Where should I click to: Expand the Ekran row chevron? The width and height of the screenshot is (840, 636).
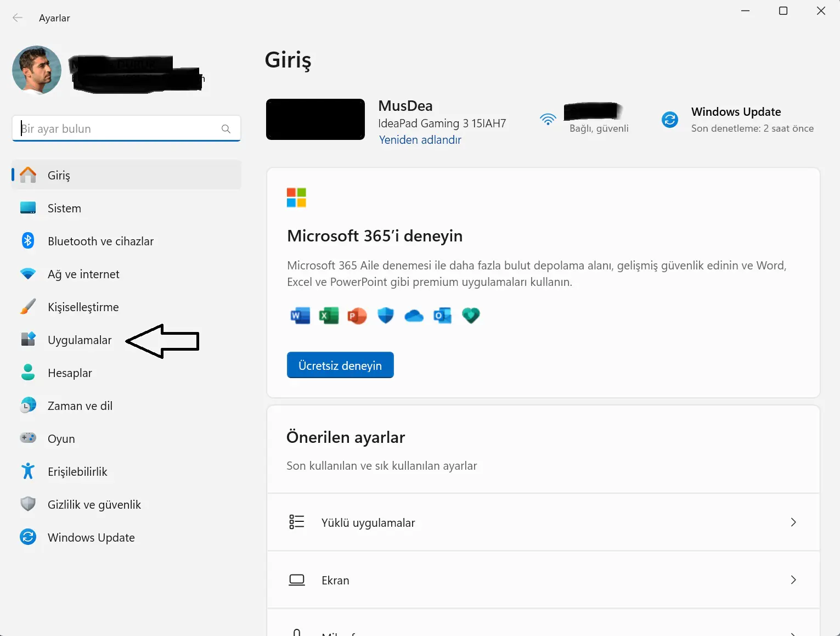coord(793,580)
